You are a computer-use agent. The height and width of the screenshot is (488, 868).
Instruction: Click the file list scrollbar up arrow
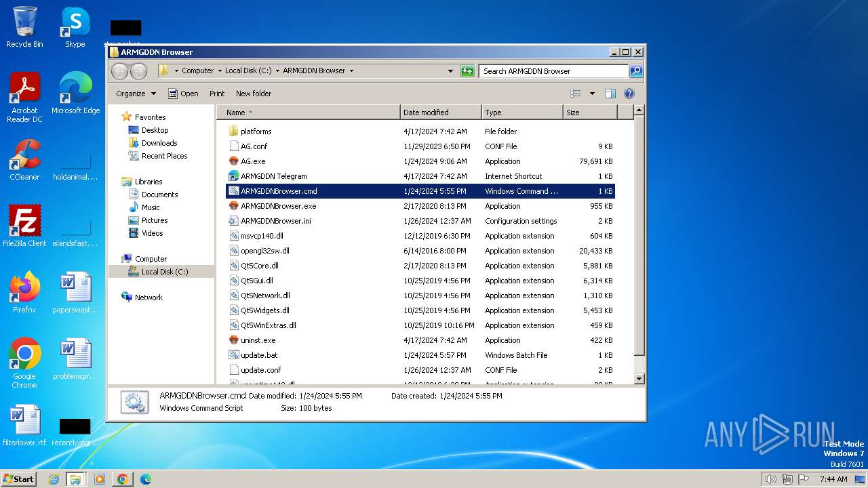tap(639, 110)
